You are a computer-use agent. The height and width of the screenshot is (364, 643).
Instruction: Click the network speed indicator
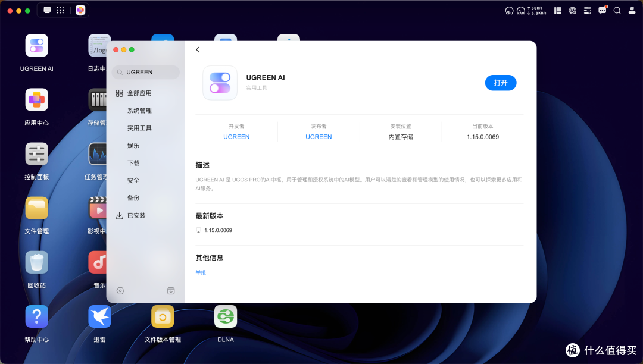pos(537,11)
